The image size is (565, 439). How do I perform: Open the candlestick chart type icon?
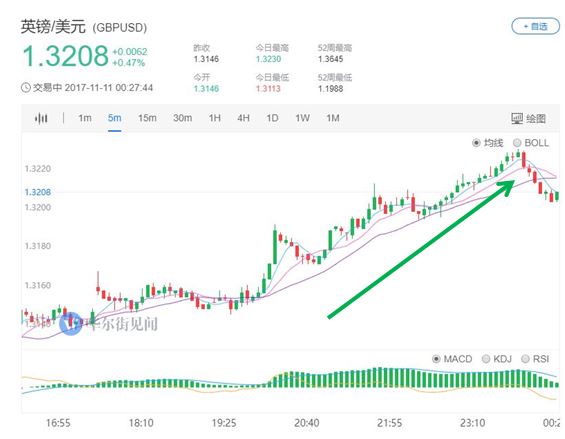41,118
